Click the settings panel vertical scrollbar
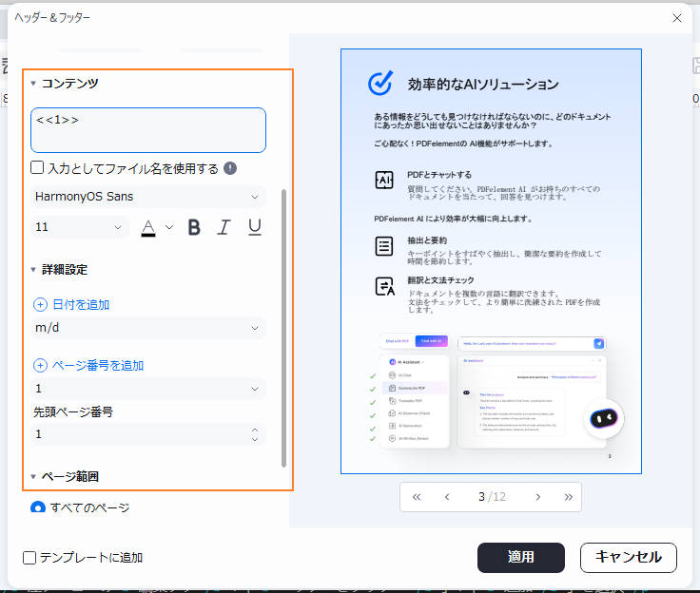This screenshot has width=700, height=593. [283, 328]
